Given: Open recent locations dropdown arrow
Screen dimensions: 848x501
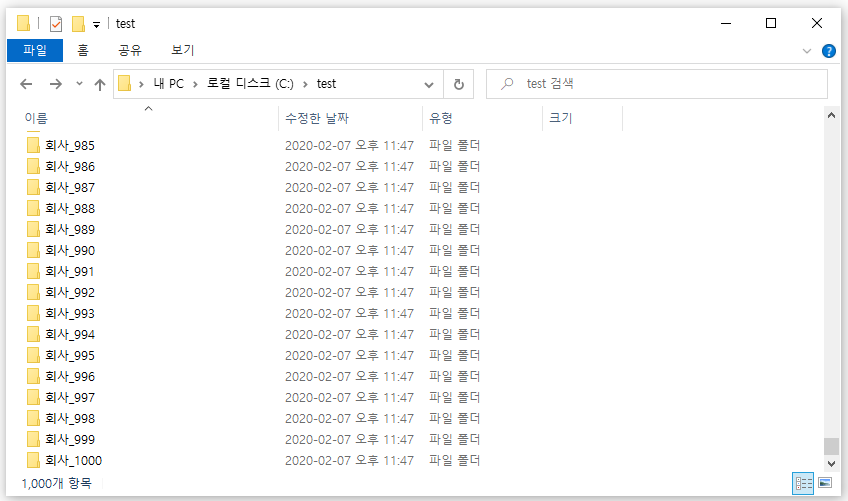Looking at the screenshot, I should tap(80, 83).
